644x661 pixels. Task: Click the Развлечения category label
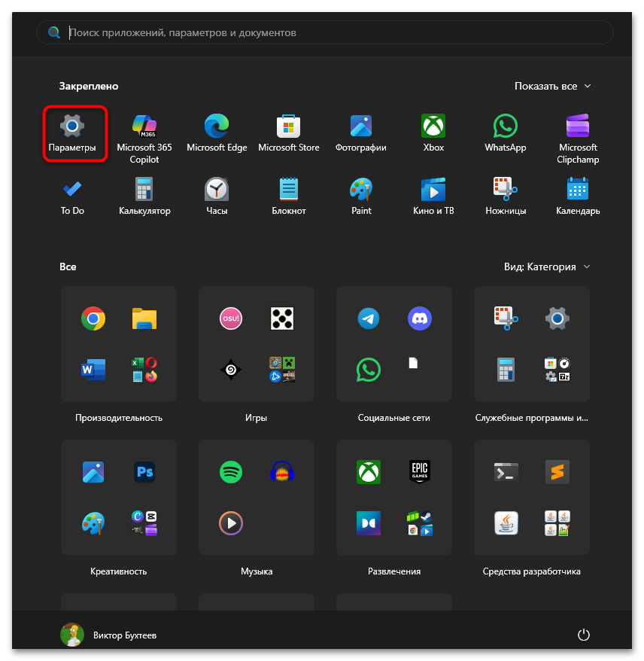[394, 571]
